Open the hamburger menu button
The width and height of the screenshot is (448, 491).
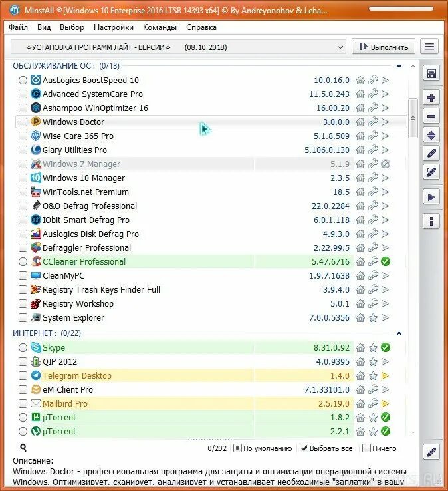pyautogui.click(x=429, y=47)
